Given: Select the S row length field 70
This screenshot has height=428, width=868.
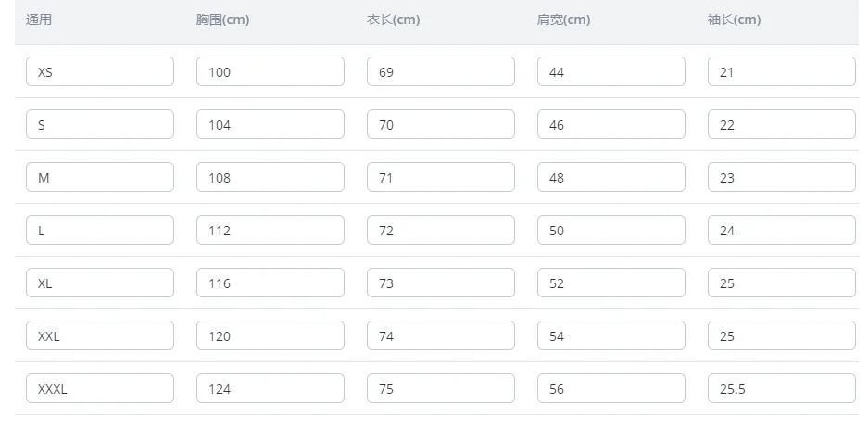Looking at the screenshot, I should pos(440,125).
